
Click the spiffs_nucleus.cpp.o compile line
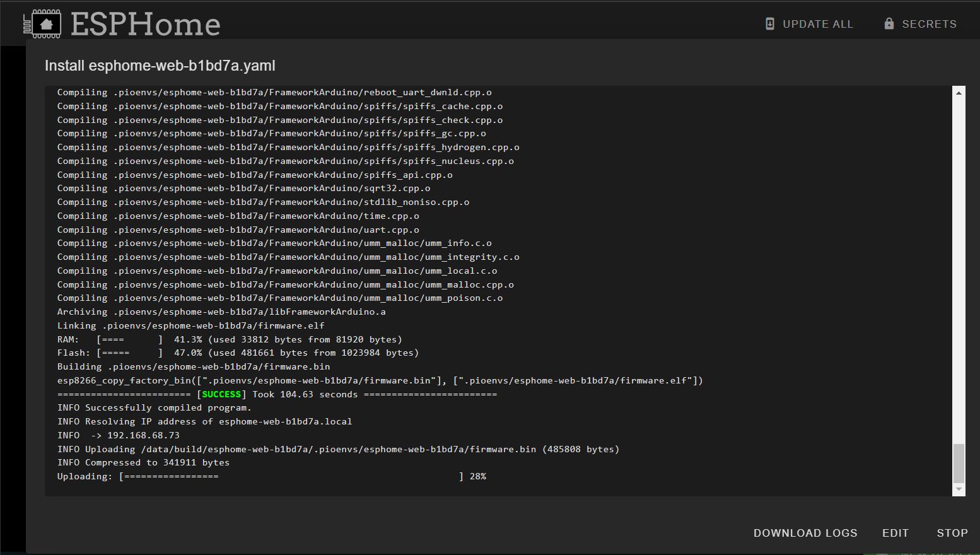pos(286,161)
